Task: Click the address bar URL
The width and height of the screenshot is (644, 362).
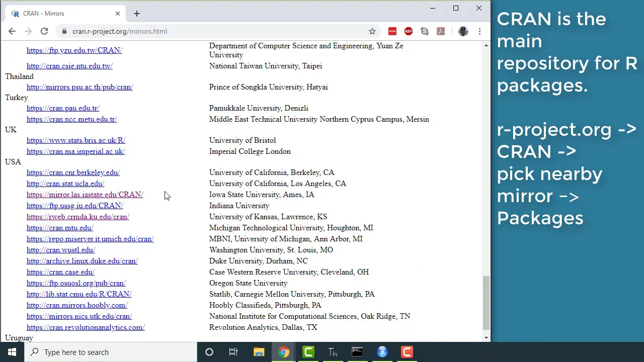Action: pos(120,31)
